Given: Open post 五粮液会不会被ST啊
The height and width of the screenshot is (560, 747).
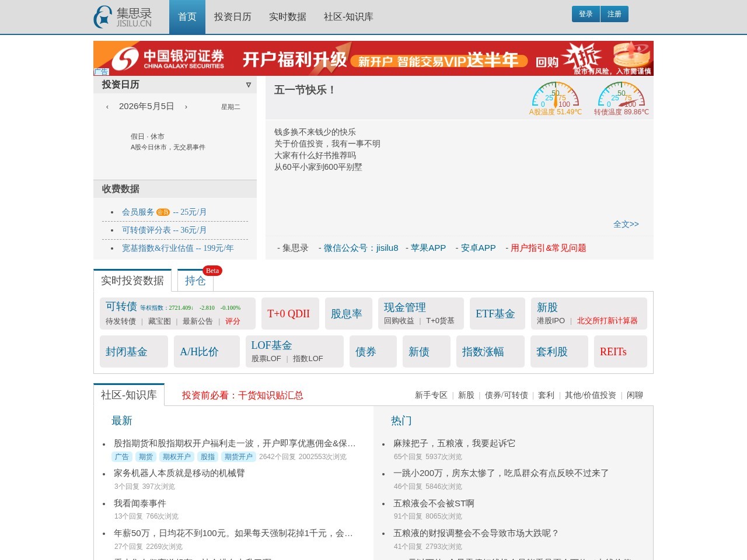Looking at the screenshot, I should 434,503.
